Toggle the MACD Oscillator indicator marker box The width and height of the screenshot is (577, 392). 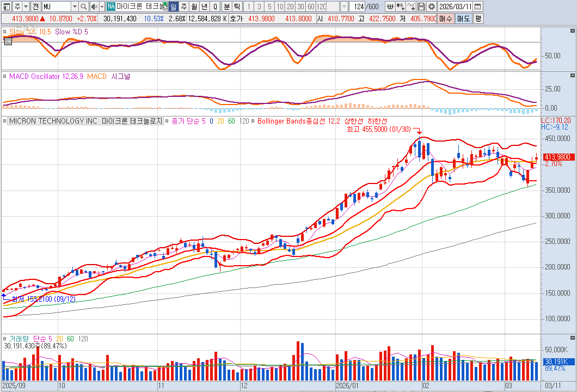[x=5, y=77]
